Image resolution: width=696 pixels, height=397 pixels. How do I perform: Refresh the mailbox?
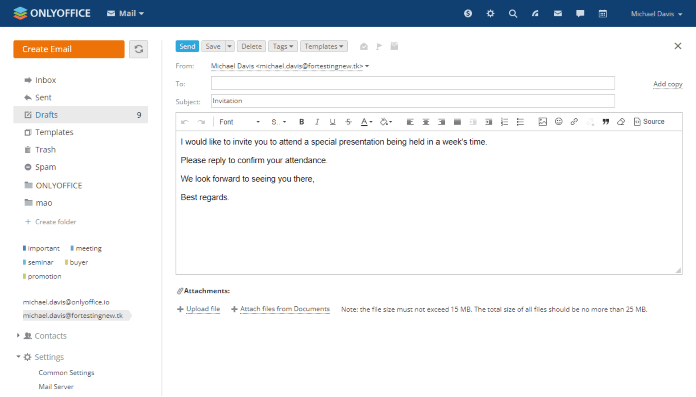(138, 49)
